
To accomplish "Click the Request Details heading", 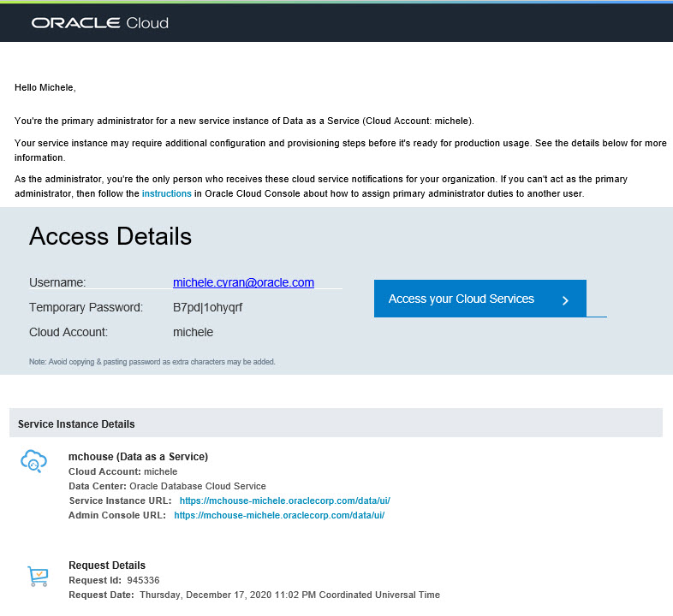I will pyautogui.click(x=107, y=566).
